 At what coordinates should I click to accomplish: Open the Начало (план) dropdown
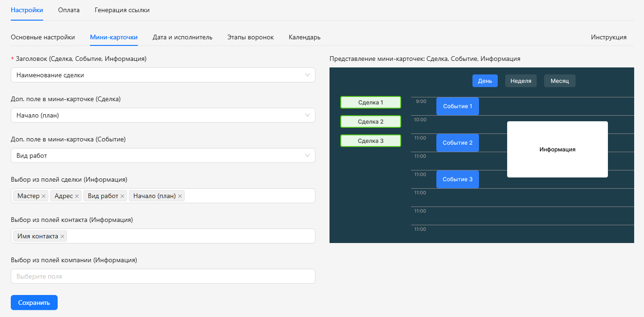click(163, 115)
